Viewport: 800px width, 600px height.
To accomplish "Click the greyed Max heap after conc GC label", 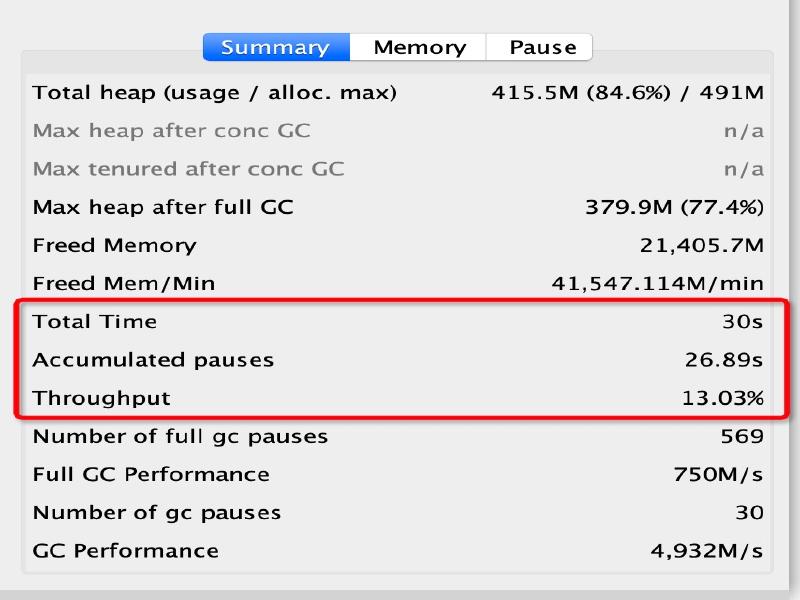I will [x=171, y=131].
